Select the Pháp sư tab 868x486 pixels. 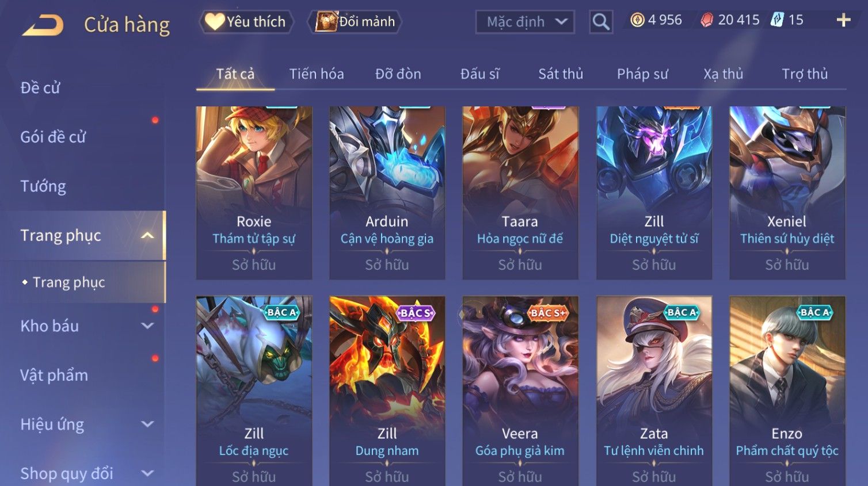(642, 74)
